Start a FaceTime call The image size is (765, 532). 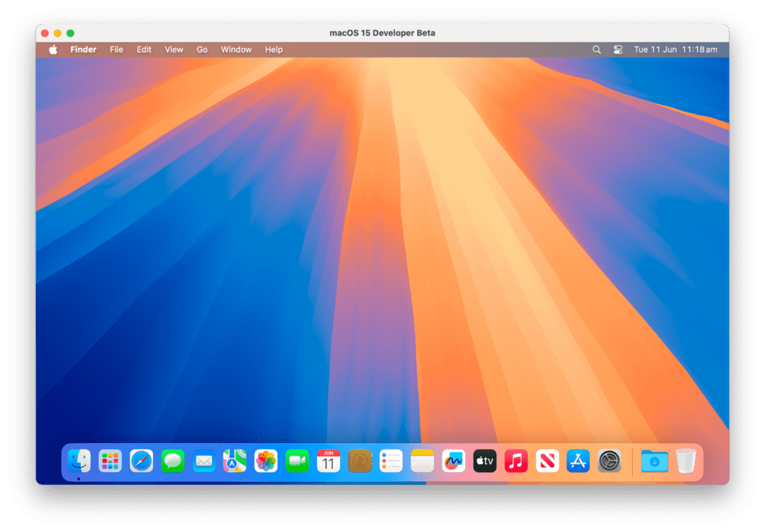pos(297,461)
